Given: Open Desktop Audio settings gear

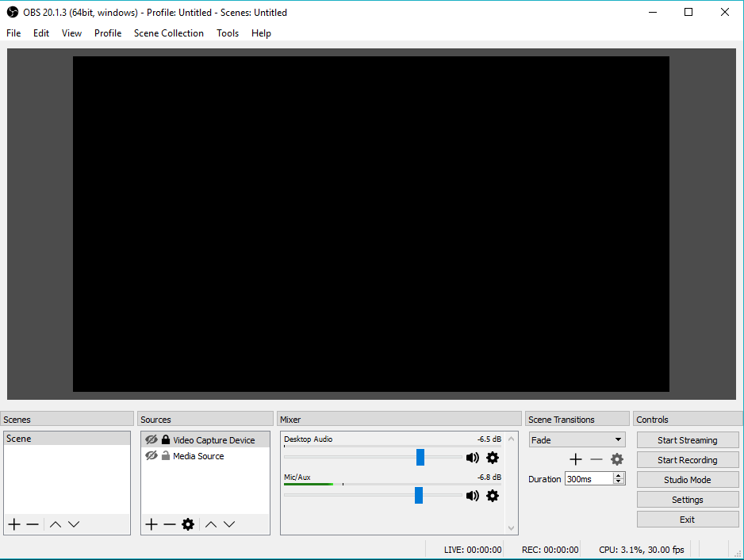Looking at the screenshot, I should [493, 458].
